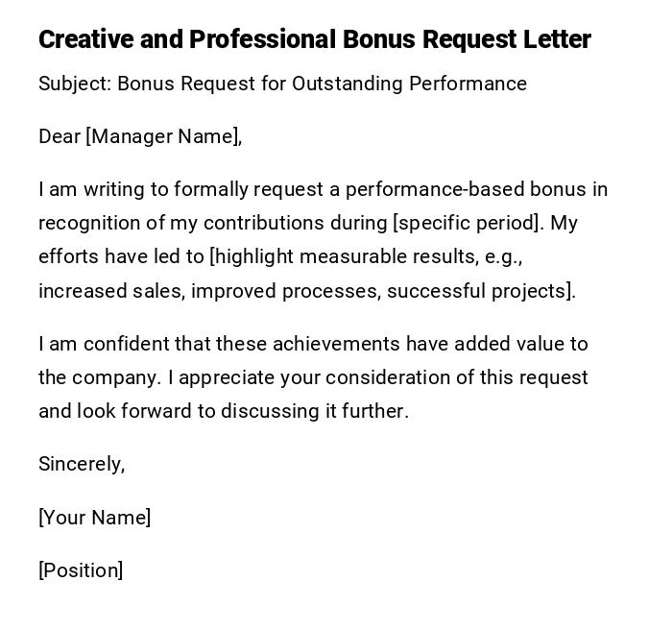Click the word "Dear" in the greeting
This screenshot has height=630, width=672.
point(60,136)
